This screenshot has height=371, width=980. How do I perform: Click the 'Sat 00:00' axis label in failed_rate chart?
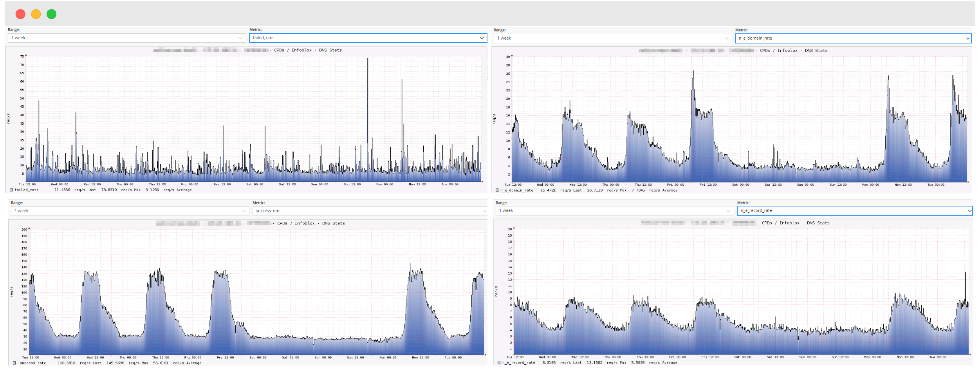[x=254, y=185]
